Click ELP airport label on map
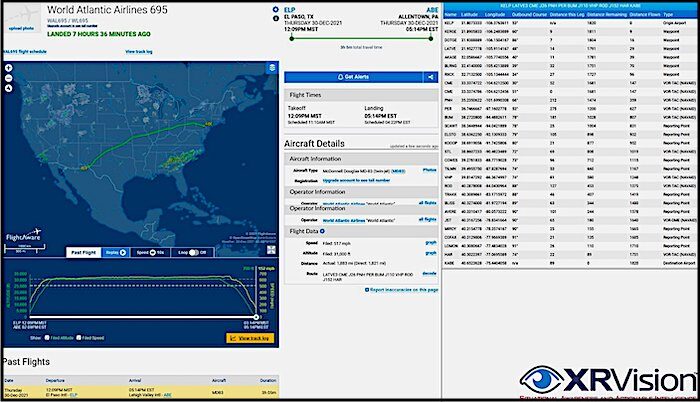The image size is (700, 402). tap(84, 168)
